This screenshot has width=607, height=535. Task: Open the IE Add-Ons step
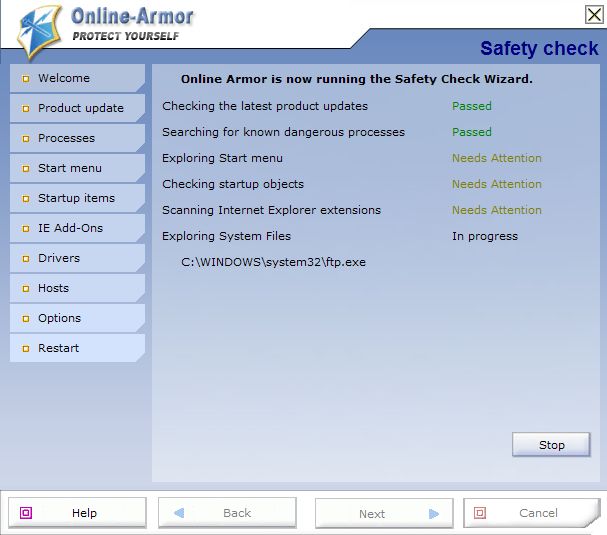(77, 228)
